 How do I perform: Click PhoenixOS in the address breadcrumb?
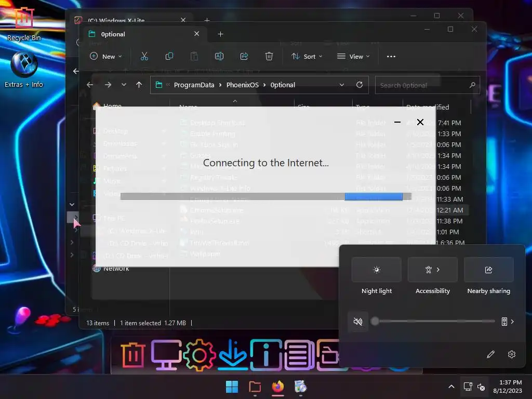coord(243,85)
